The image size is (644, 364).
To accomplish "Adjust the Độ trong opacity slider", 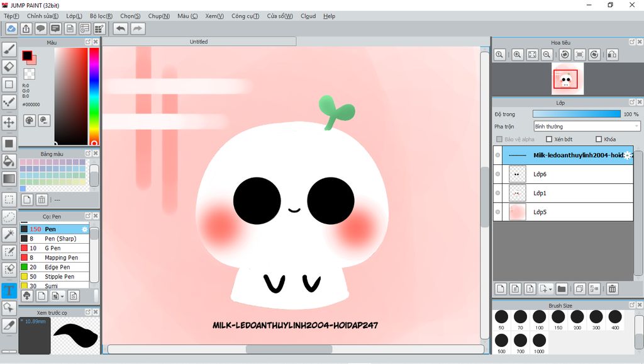I will [x=577, y=114].
